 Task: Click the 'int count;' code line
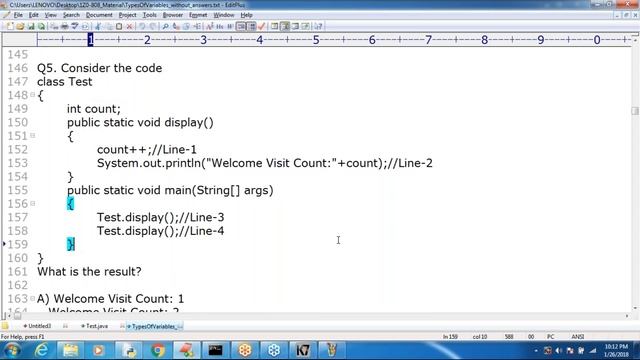point(94,109)
